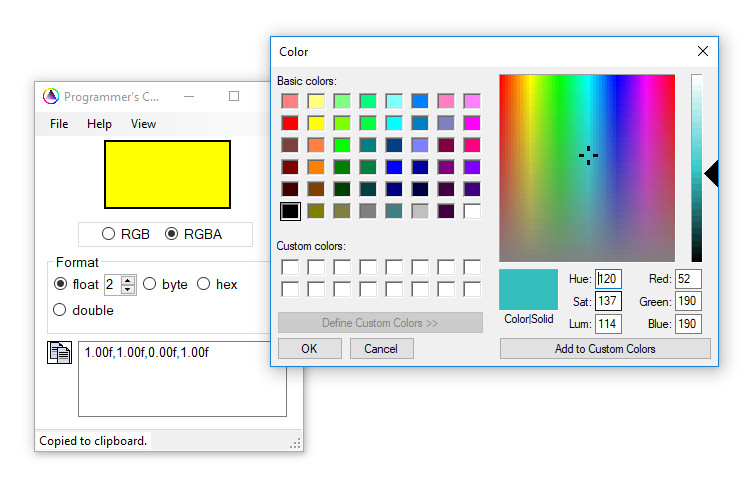Select the RGBA radio button
This screenshot has height=483, width=751.
(x=193, y=234)
